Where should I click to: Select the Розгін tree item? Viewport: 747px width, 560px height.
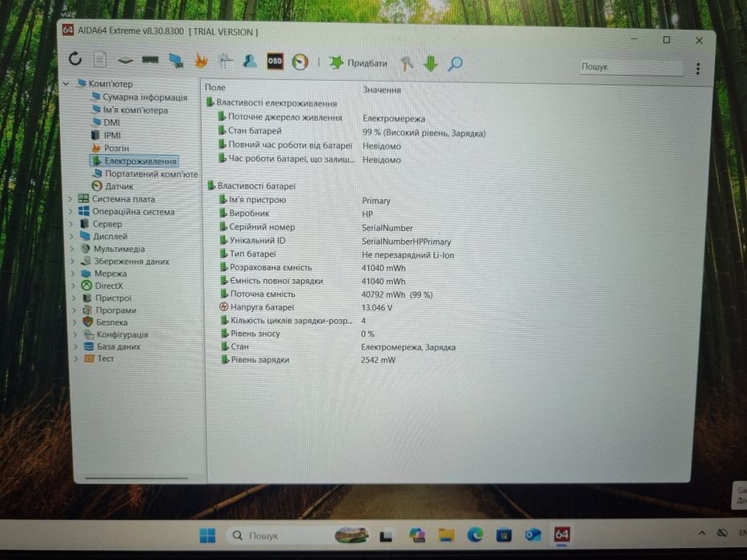[116, 148]
